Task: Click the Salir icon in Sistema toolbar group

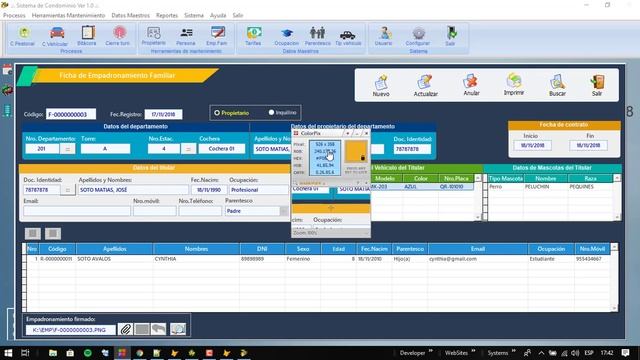Action: (451, 36)
